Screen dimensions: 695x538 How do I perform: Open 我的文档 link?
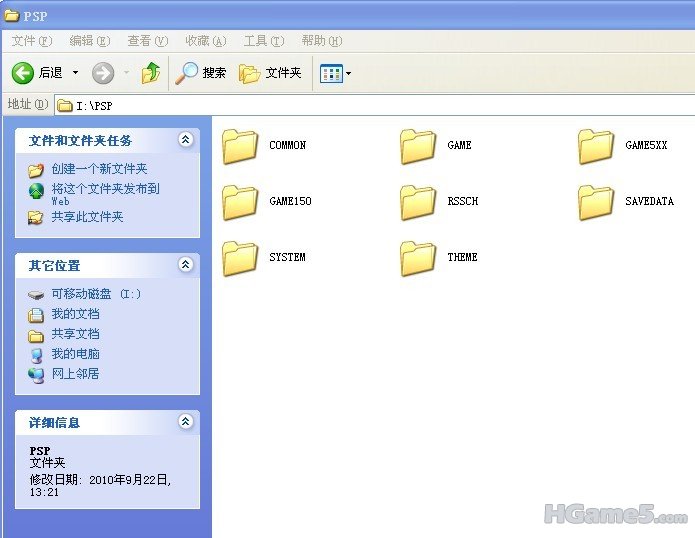click(x=75, y=314)
